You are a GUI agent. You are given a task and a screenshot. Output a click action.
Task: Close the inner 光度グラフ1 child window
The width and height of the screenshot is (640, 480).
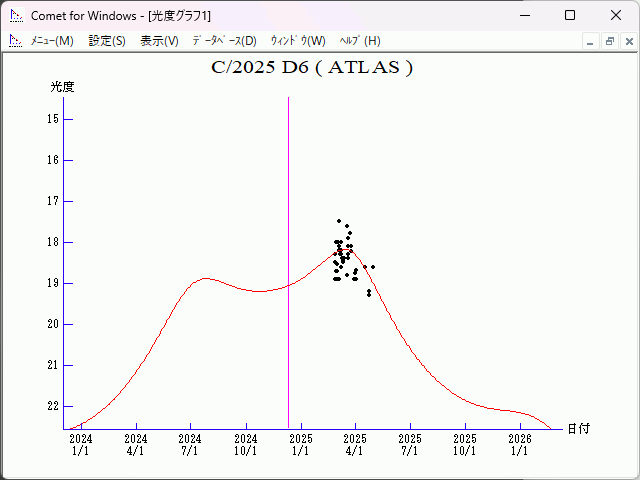click(628, 41)
